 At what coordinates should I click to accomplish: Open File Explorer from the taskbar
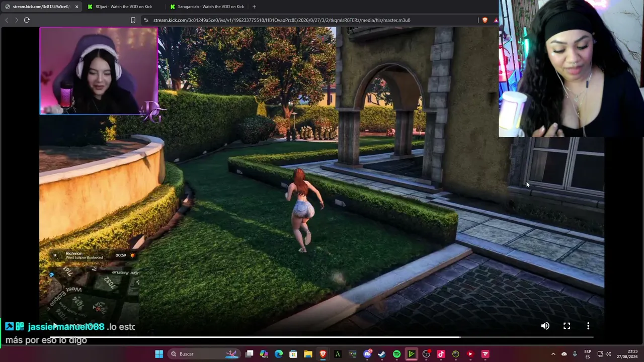308,354
